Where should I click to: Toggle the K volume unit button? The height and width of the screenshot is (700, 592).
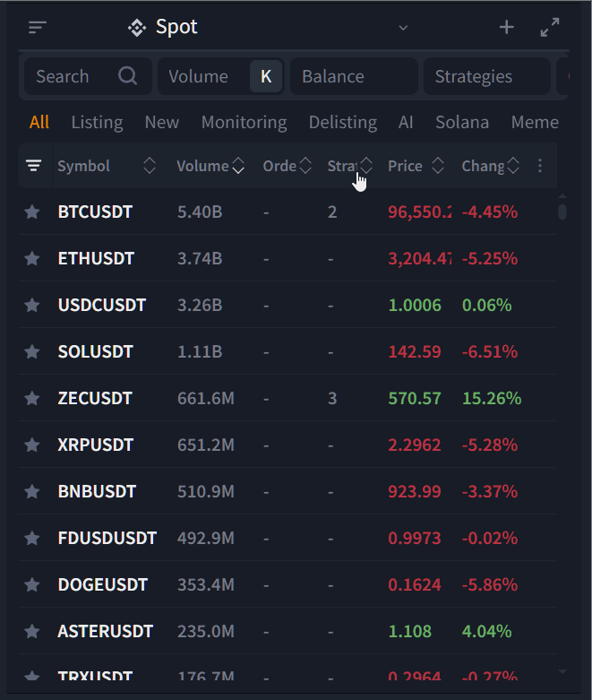(266, 76)
